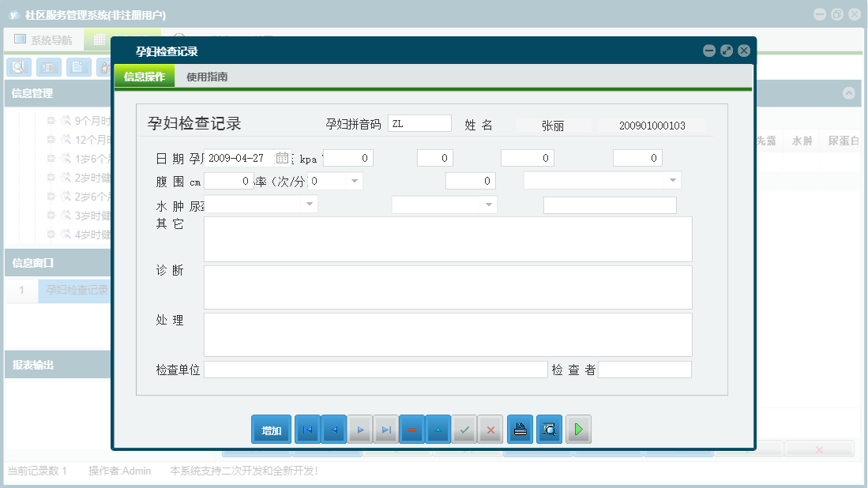Open the 率(次/分) dropdown
Image resolution: width=868 pixels, height=488 pixels.
(355, 181)
